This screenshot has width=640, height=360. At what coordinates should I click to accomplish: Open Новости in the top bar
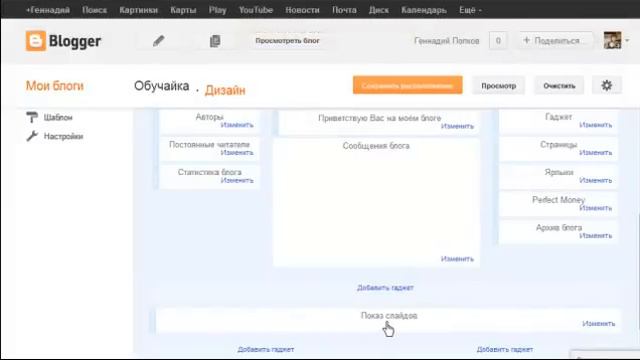point(302,10)
